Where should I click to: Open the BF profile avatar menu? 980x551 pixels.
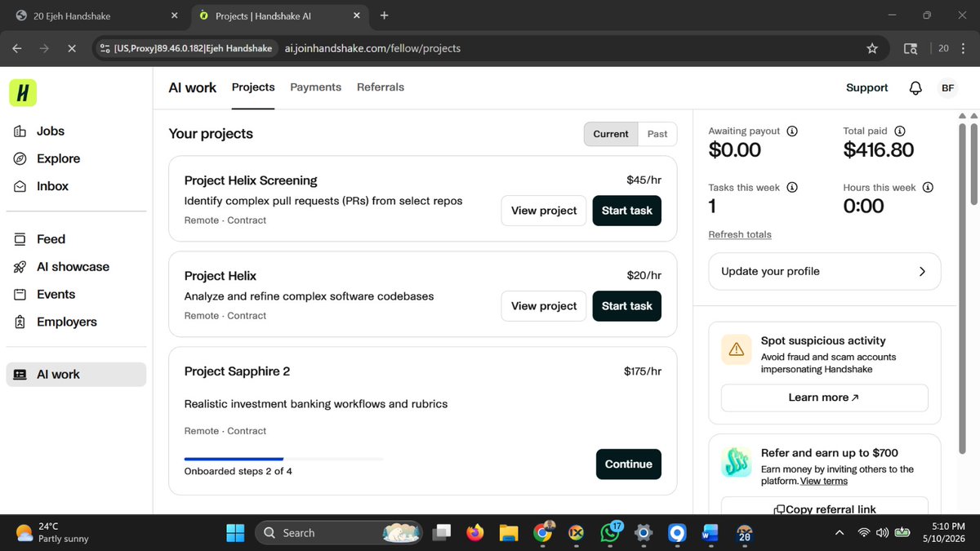pos(947,88)
